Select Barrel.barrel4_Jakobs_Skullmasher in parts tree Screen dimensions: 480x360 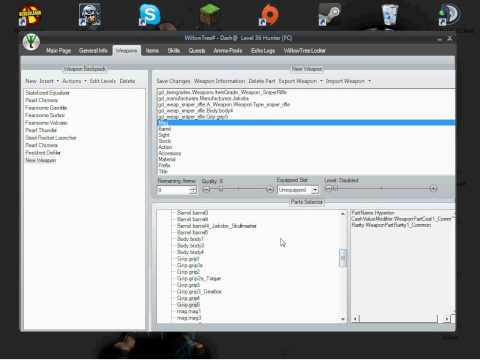(x=216, y=226)
